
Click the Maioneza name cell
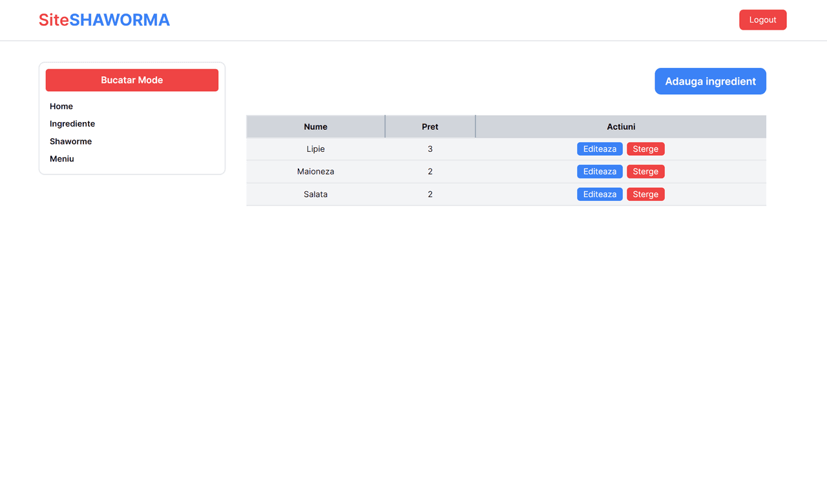point(316,172)
